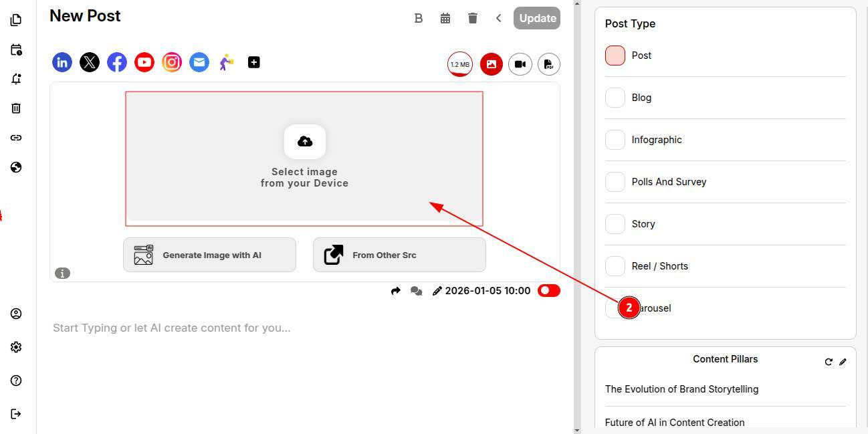868x434 pixels.
Task: Select 'The Evolution of Brand Storytelling' pillar
Action: (681, 389)
